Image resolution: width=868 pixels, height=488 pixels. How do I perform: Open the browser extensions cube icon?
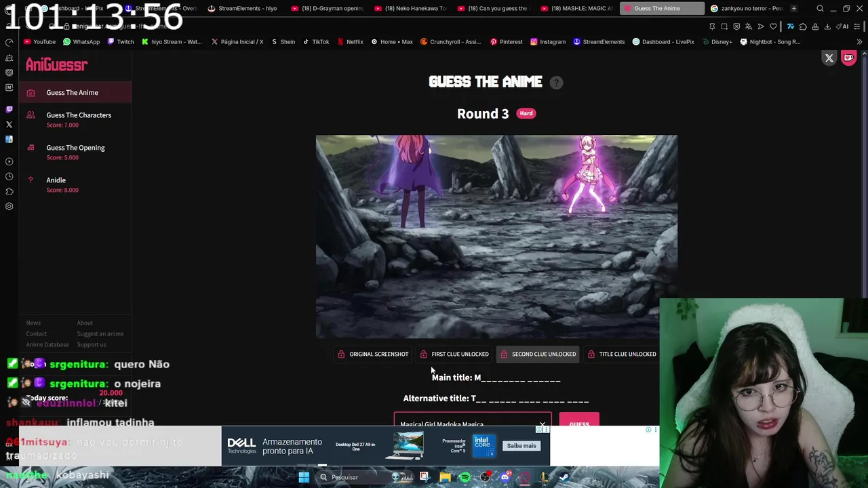803,26
